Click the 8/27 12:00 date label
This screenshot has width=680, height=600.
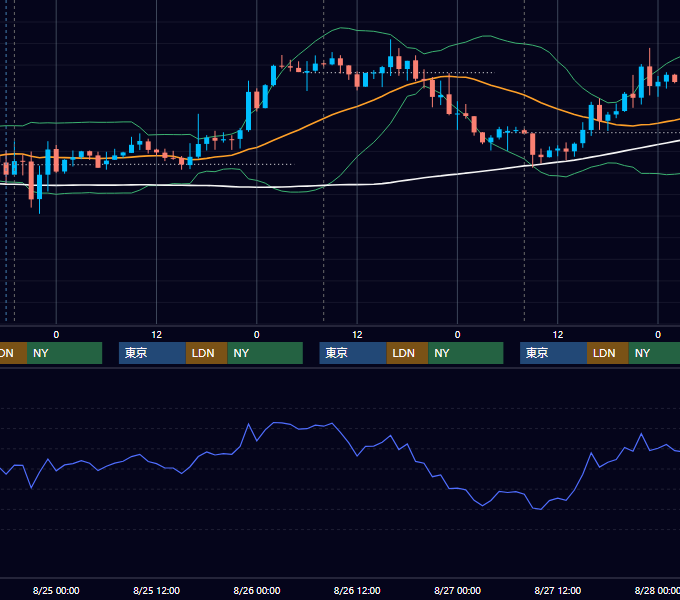point(558,590)
